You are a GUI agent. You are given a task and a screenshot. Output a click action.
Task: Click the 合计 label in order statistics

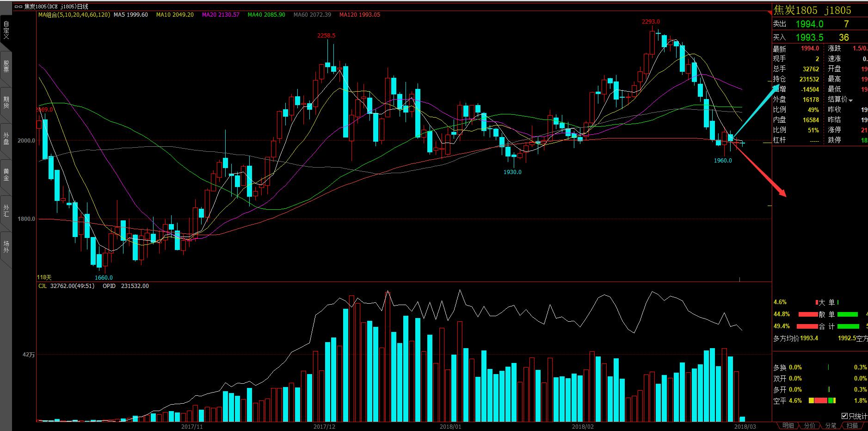click(827, 326)
